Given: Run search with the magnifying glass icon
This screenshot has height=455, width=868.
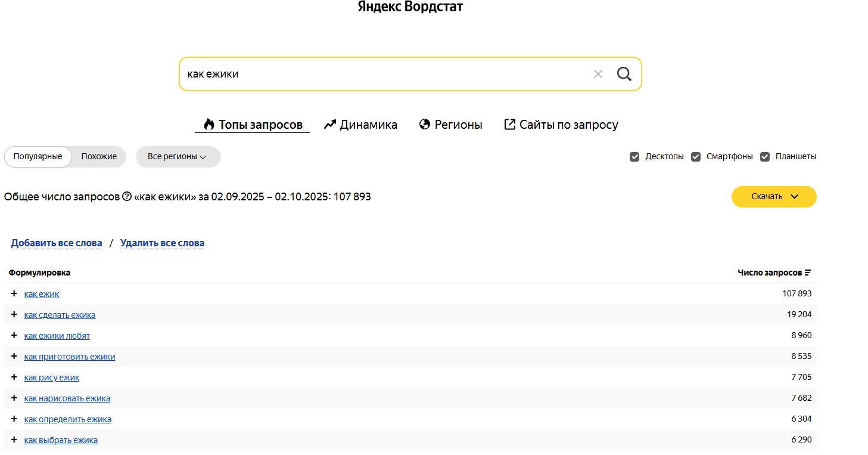Looking at the screenshot, I should (x=624, y=74).
